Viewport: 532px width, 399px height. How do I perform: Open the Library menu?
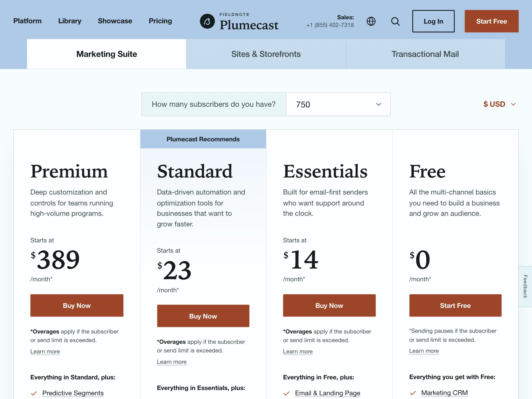[x=70, y=21]
